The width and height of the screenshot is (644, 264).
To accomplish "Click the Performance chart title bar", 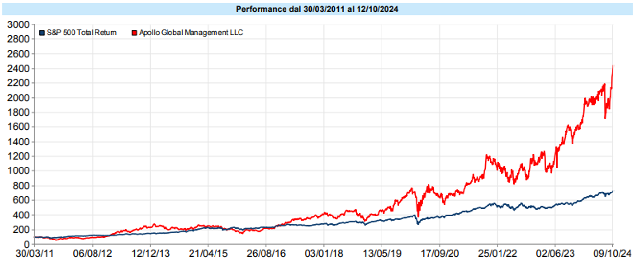I will tap(317, 9).
